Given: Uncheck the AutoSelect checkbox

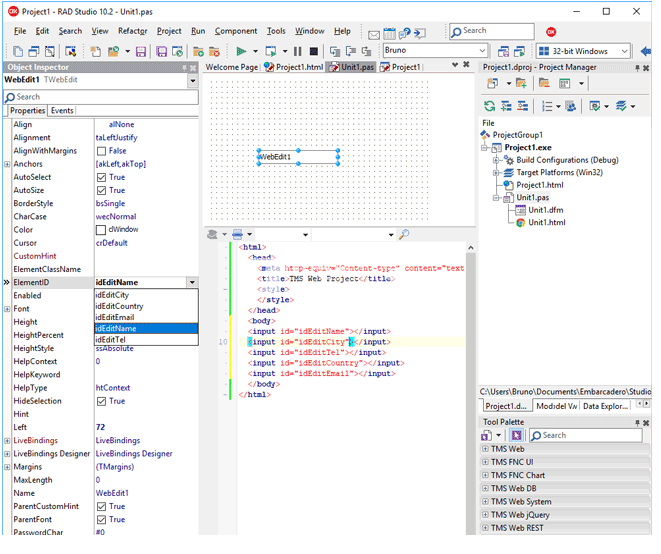Looking at the screenshot, I should 101,177.
